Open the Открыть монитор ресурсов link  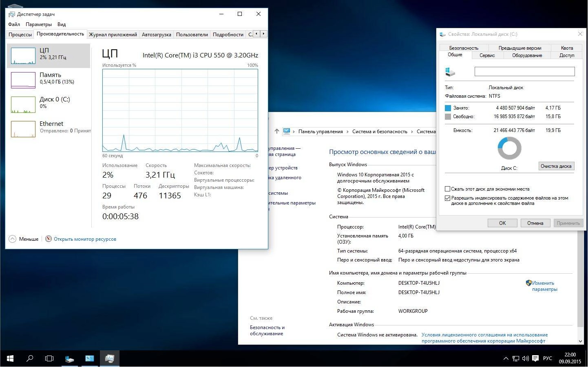point(85,239)
